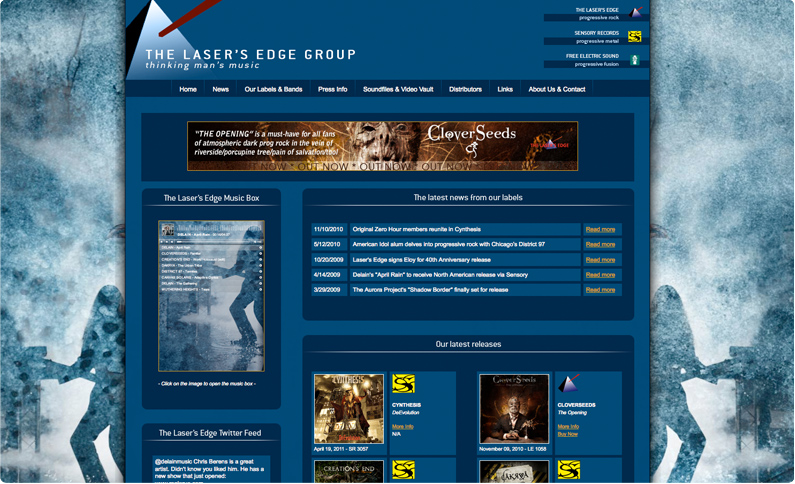Click the CloverSeeds banner advertisement

(x=382, y=146)
